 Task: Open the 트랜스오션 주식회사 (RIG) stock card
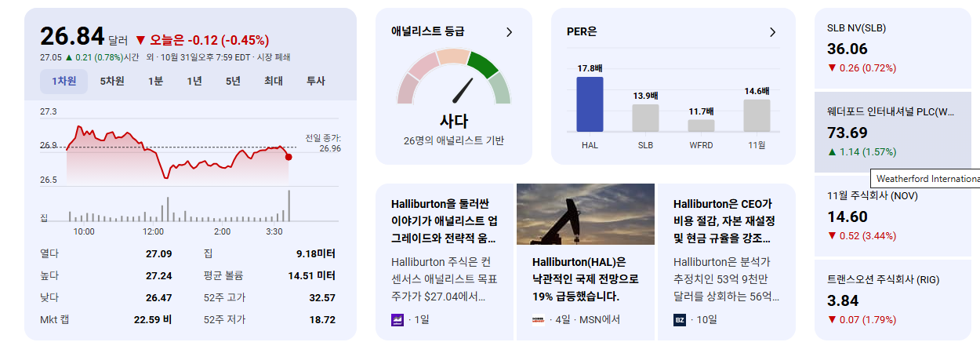click(893, 300)
